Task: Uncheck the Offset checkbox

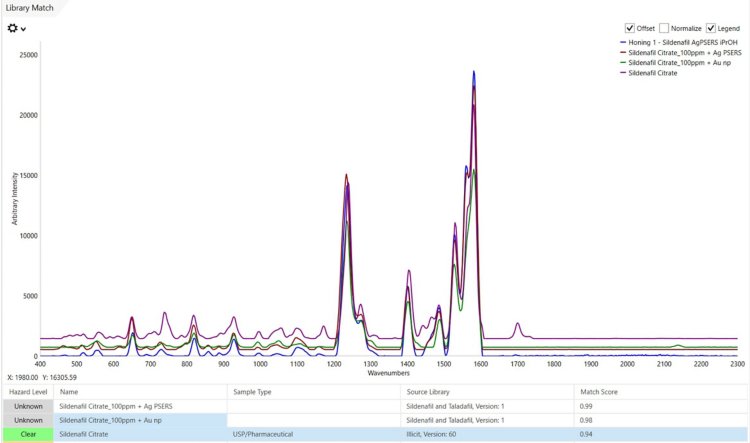Action: coord(630,28)
